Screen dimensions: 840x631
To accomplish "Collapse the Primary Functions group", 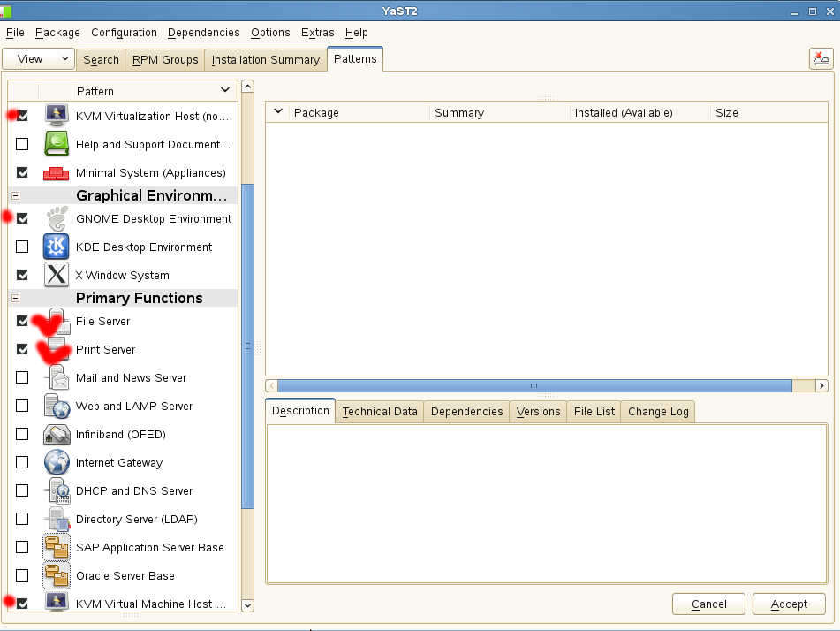I will pyautogui.click(x=16, y=298).
